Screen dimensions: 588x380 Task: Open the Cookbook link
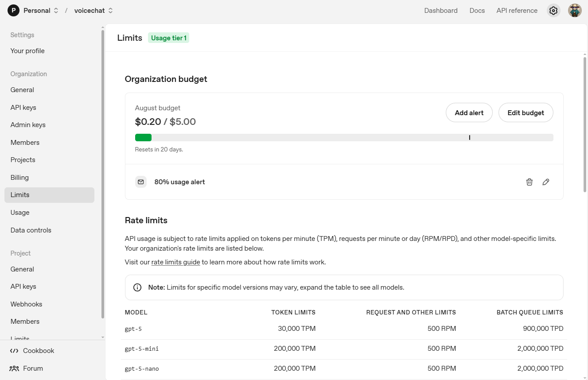pos(39,351)
